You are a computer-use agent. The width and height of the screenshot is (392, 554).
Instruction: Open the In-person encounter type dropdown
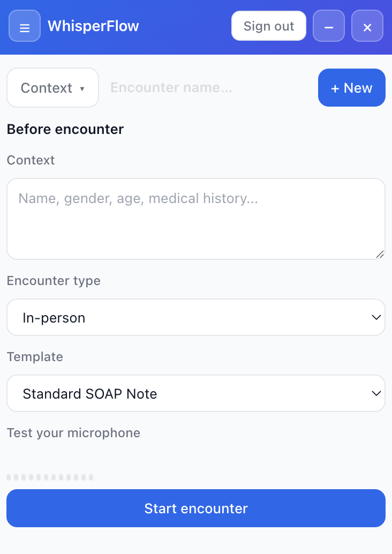pos(196,318)
